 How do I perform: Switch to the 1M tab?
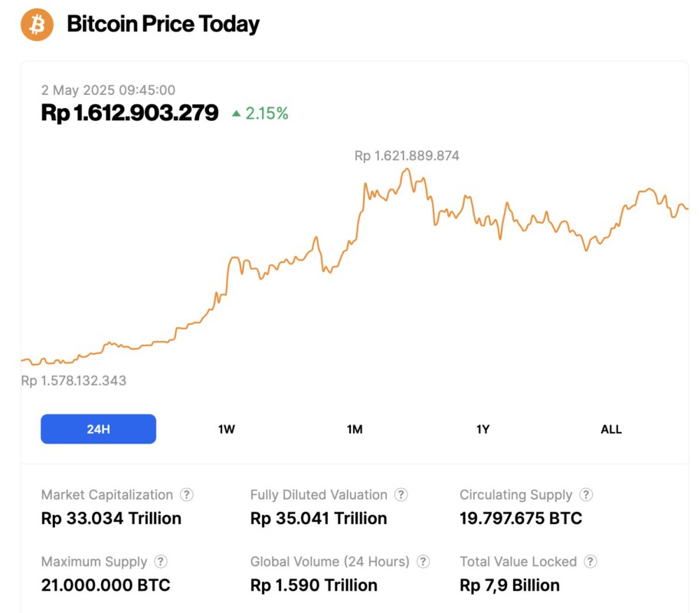[x=354, y=429]
